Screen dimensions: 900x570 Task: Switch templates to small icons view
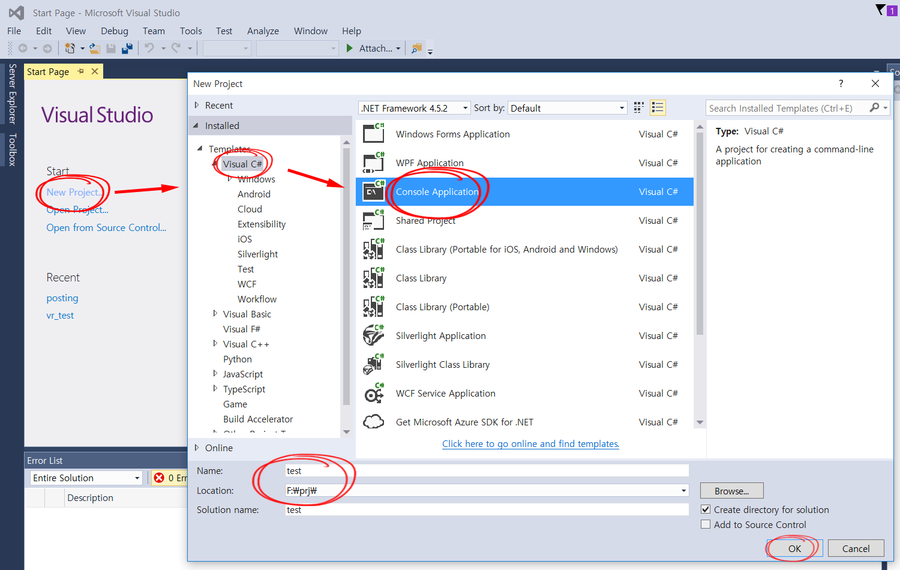coord(638,108)
